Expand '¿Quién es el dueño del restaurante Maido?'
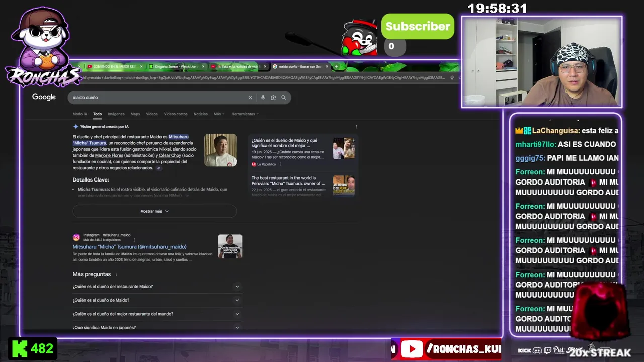The width and height of the screenshot is (644, 362). [x=157, y=287]
